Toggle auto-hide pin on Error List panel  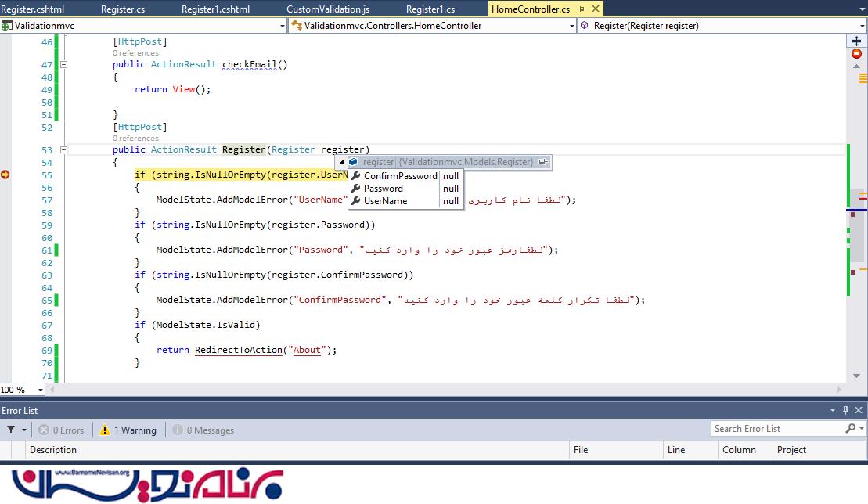[x=845, y=411]
